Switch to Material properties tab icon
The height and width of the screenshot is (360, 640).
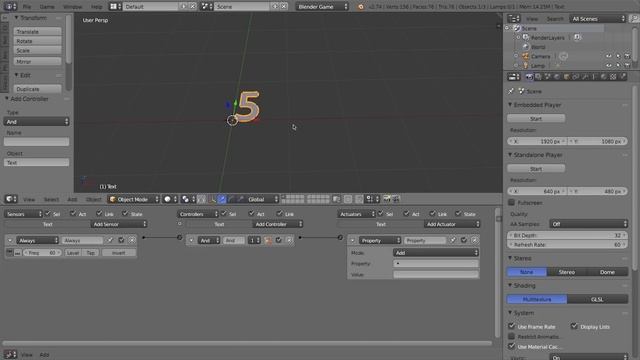click(604, 77)
